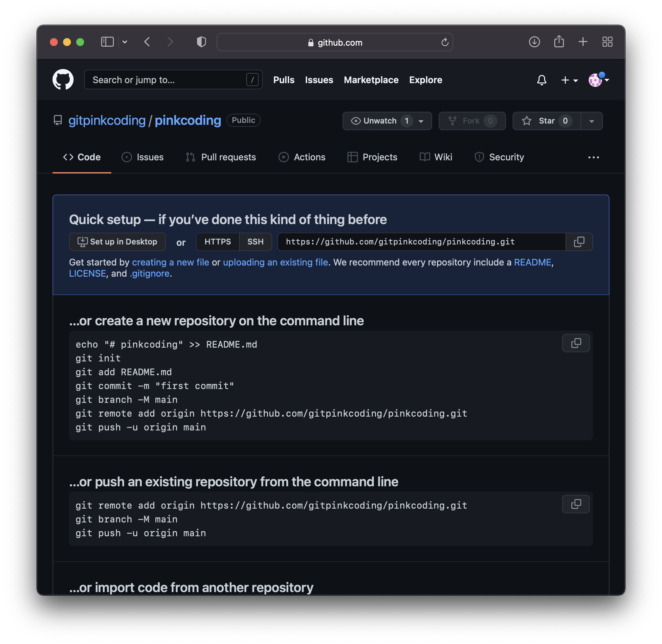
Task: Open a new Safari tab
Action: pyautogui.click(x=583, y=42)
